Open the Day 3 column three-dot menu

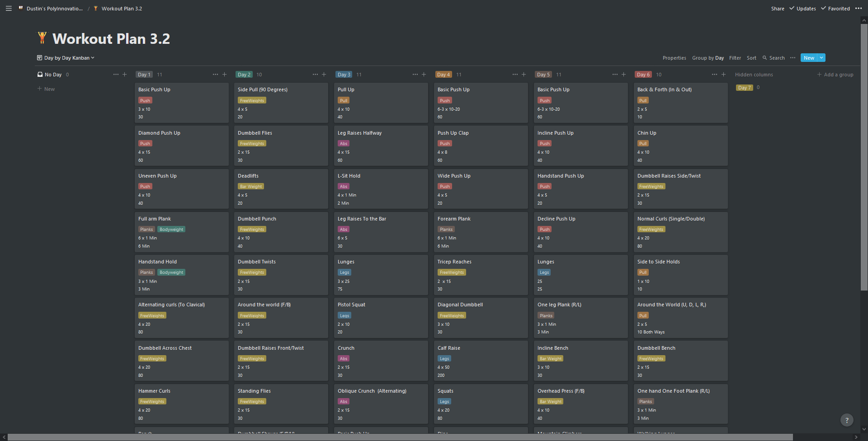tap(415, 75)
